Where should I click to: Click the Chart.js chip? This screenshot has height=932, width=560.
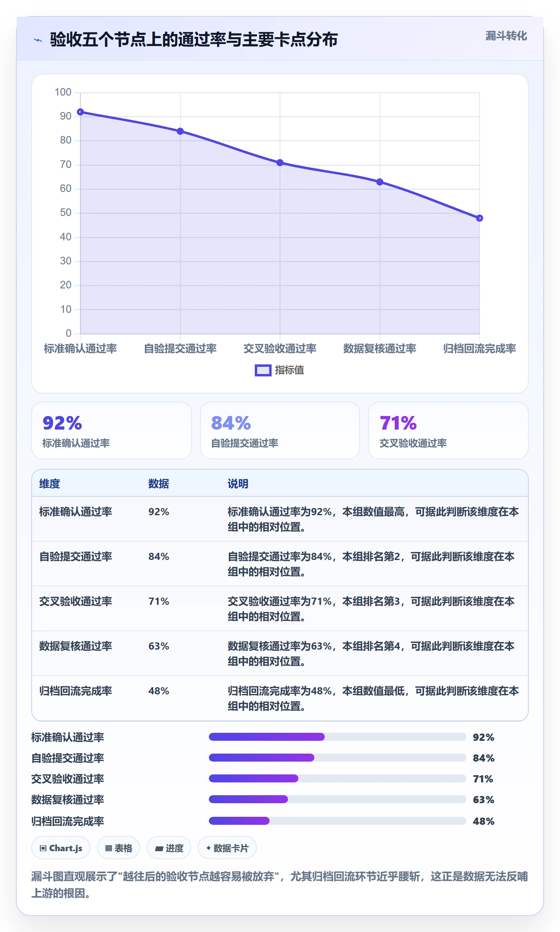click(x=61, y=848)
